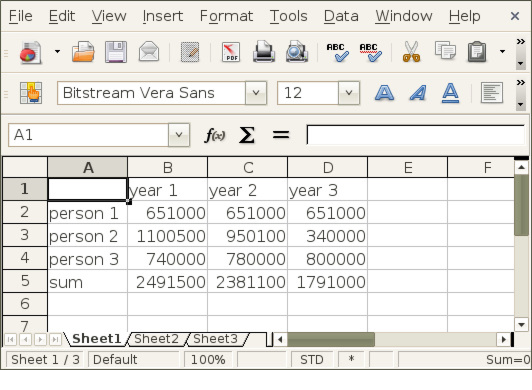Click the 100% zoom status field
The image size is (532, 390).
coord(208,359)
